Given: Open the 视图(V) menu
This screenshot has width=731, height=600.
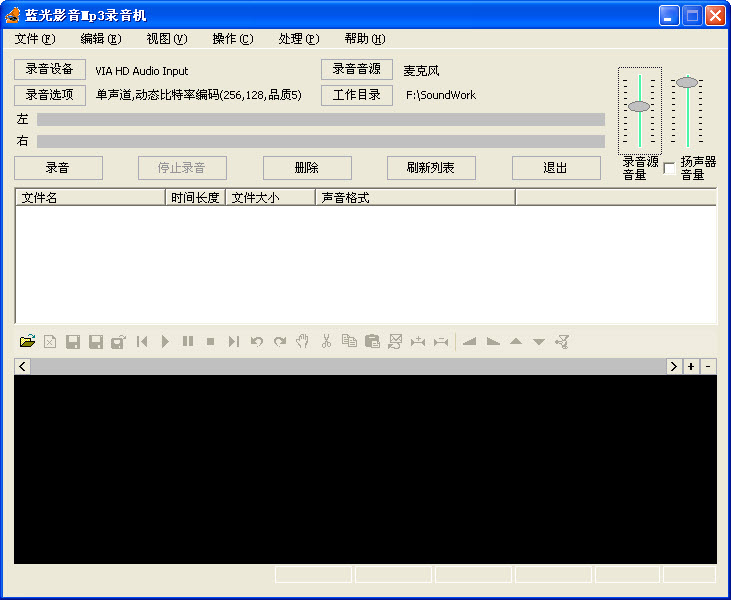Looking at the screenshot, I should (x=167, y=39).
